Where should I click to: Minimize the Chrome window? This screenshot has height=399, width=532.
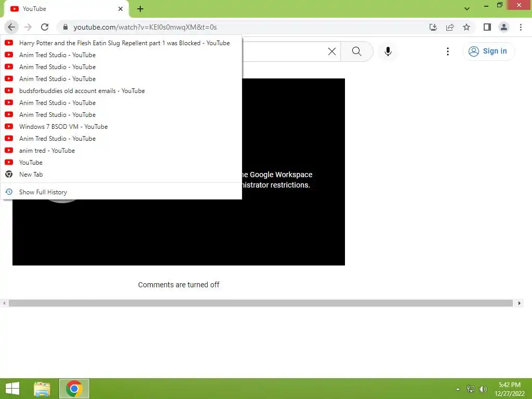[486, 5]
